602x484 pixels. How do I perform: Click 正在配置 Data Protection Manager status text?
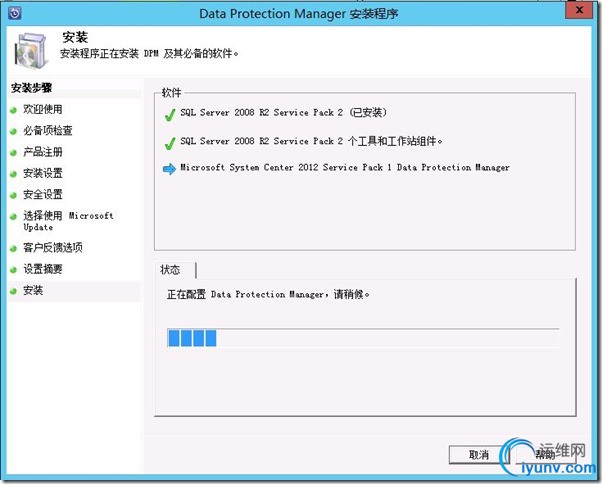coord(268,295)
